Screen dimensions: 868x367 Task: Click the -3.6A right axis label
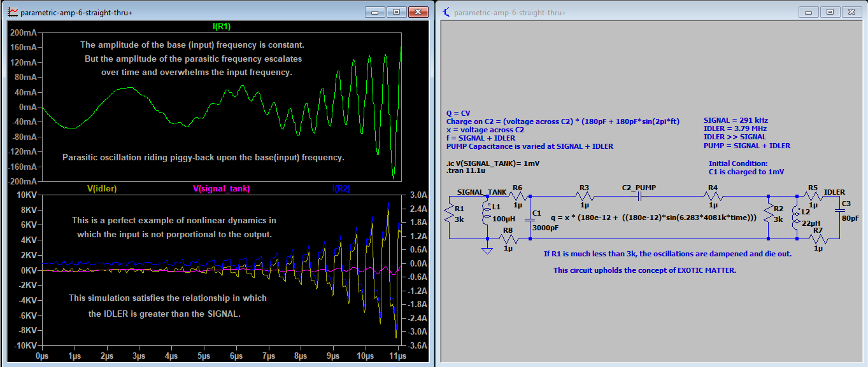[x=416, y=345]
